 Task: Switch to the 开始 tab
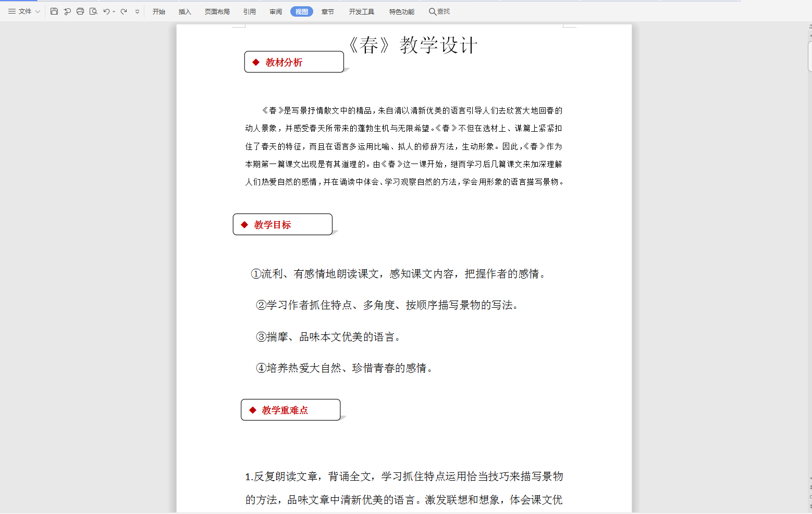point(159,11)
